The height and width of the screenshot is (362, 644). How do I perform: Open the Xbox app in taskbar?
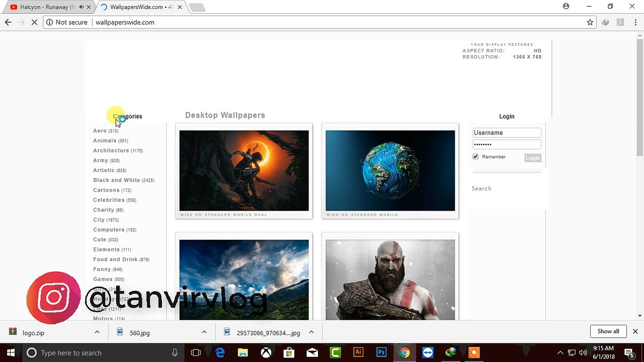(266, 352)
